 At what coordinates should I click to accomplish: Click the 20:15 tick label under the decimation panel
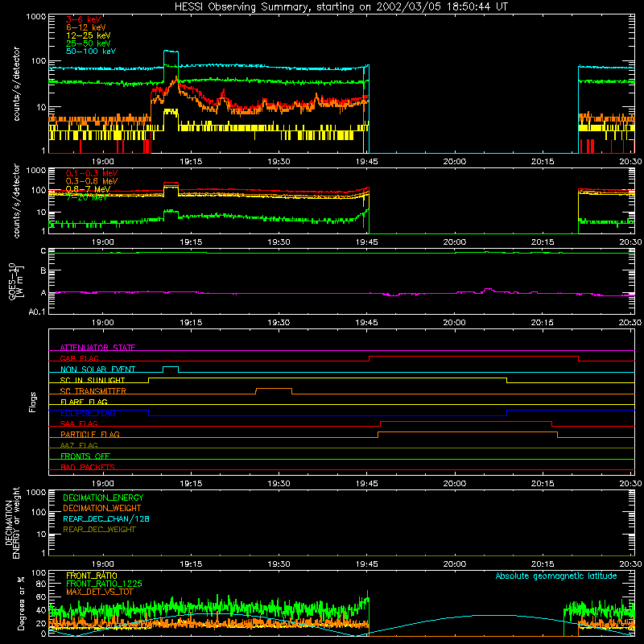pyautogui.click(x=543, y=564)
